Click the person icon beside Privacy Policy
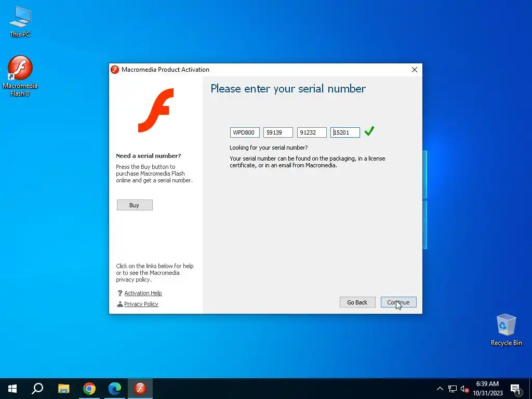The height and width of the screenshot is (399, 532). 120,304
